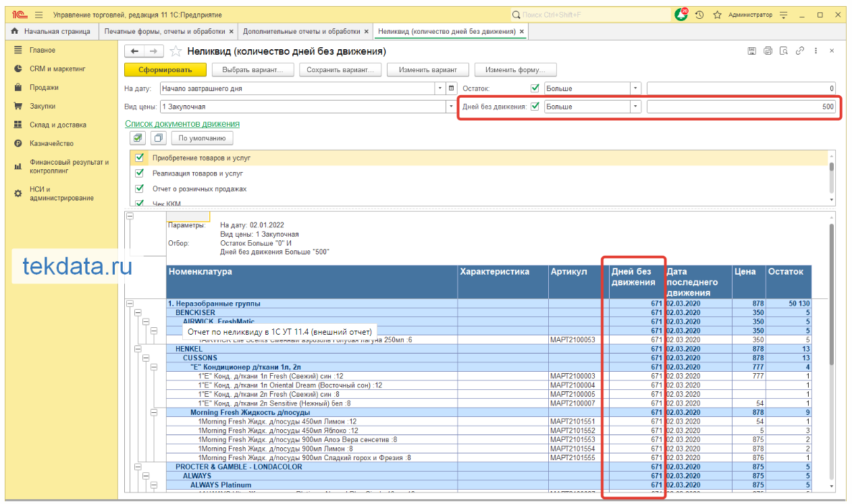Viewport: 852px width, 504px height.
Task: Collapse the HENKEL group
Action: point(138,349)
